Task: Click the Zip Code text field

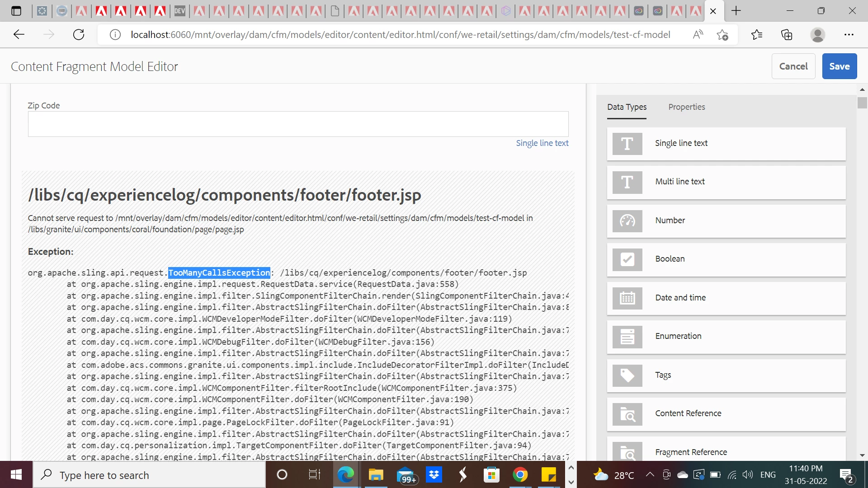Action: click(x=298, y=124)
